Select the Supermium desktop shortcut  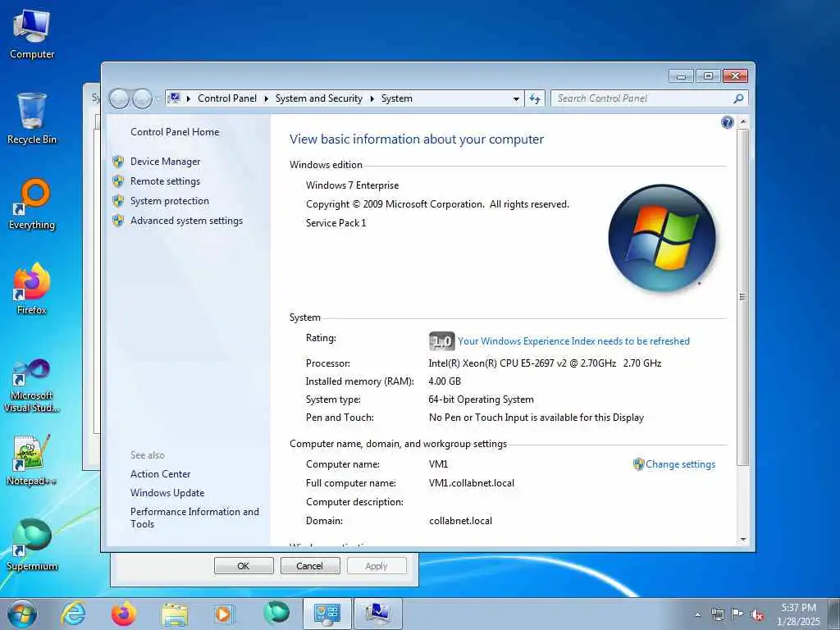32,545
